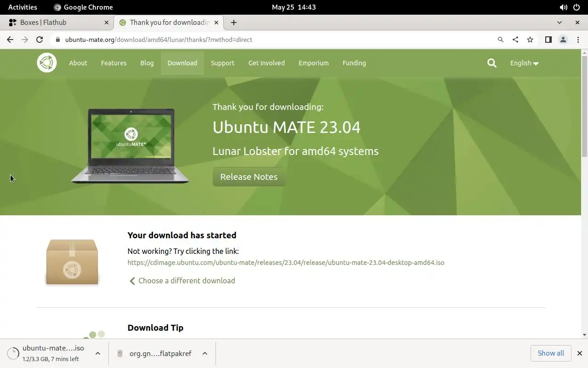The height and width of the screenshot is (368, 588).
Task: Expand the English language dropdown
Action: 524,63
